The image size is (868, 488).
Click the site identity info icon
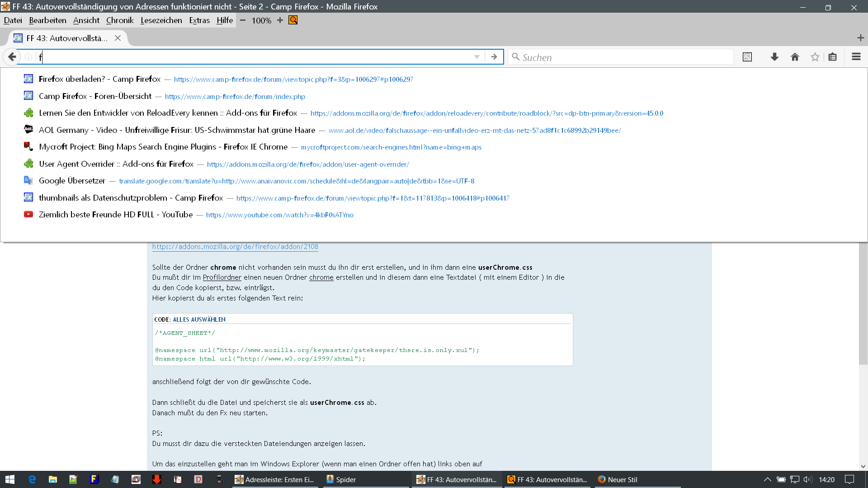[28, 57]
